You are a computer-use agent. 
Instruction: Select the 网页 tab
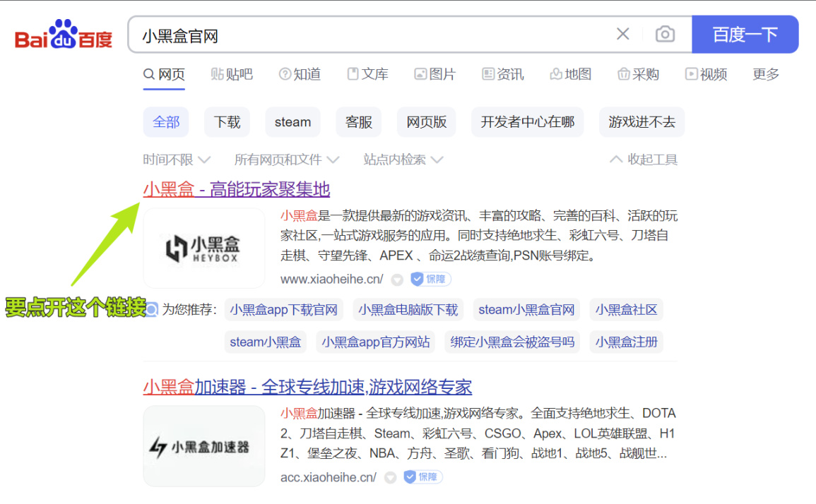[164, 74]
